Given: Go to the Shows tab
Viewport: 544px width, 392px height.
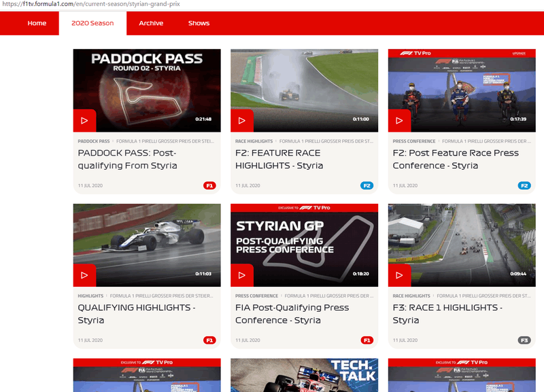Looking at the screenshot, I should click(199, 23).
